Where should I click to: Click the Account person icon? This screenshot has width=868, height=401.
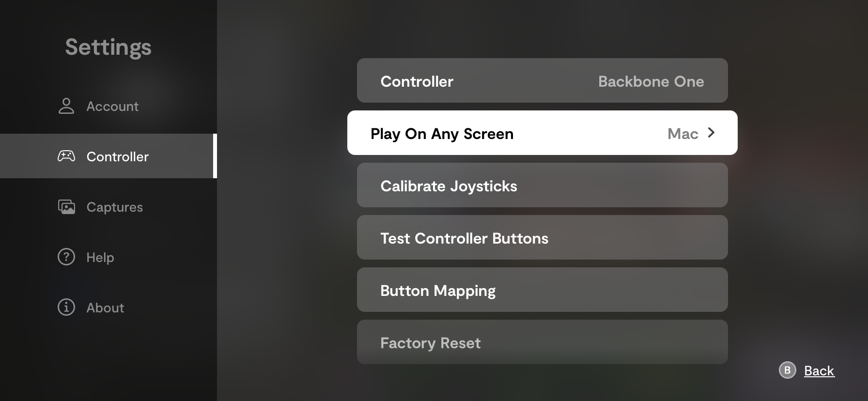[66, 106]
